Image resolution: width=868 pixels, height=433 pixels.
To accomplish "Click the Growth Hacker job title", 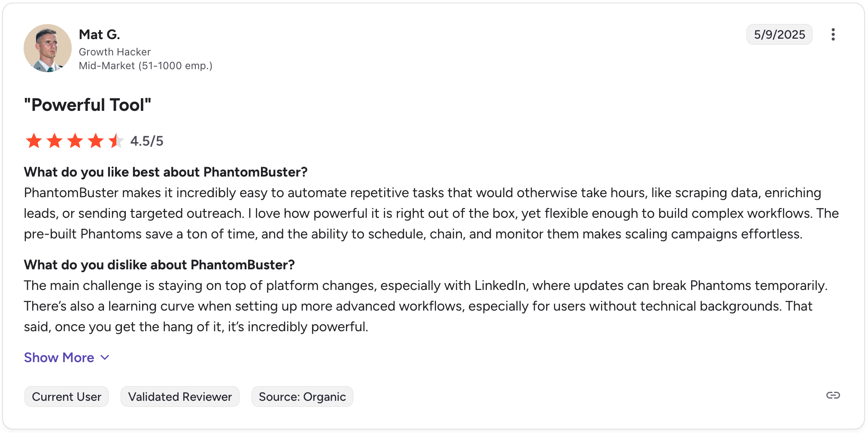I will 115,52.
